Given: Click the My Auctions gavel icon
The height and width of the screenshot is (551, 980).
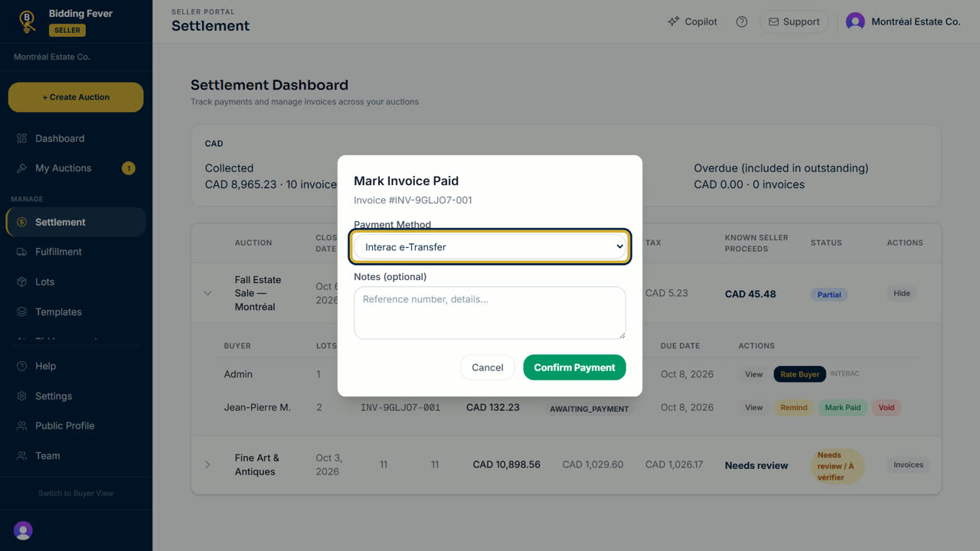Looking at the screenshot, I should [x=21, y=168].
